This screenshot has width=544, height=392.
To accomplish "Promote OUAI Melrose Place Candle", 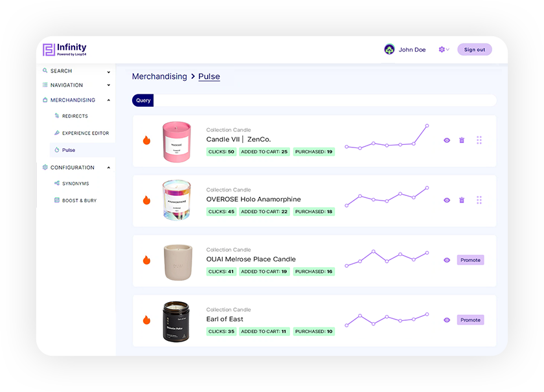I will [x=470, y=260].
